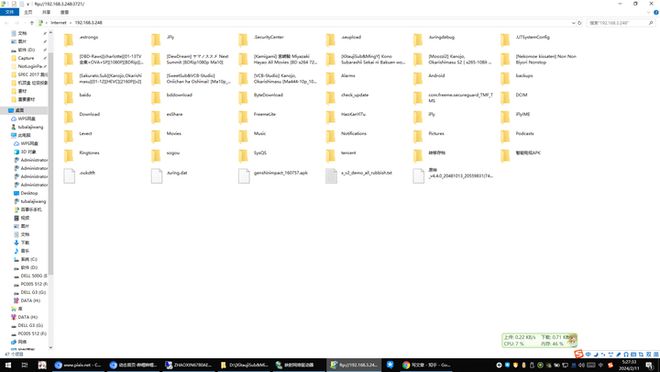Open the Android folder
The width and height of the screenshot is (660, 372).
429,78
